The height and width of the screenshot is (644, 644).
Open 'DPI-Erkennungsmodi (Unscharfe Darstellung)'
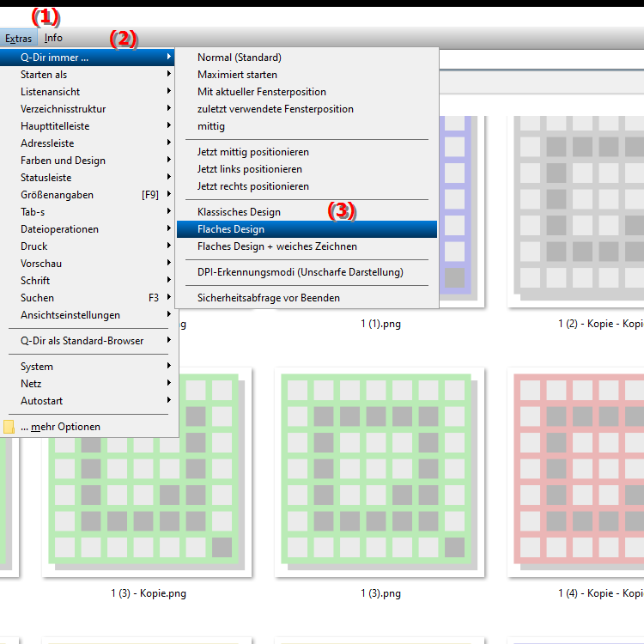pos(307,272)
